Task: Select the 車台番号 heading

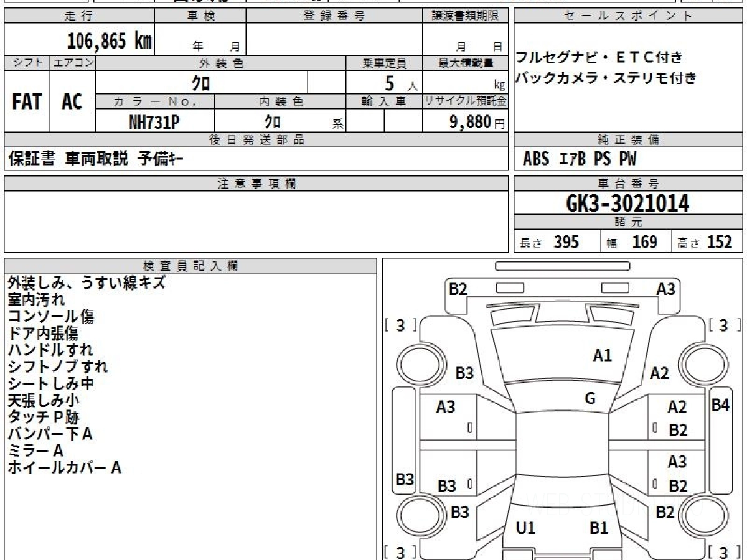Action: pyautogui.click(x=628, y=184)
